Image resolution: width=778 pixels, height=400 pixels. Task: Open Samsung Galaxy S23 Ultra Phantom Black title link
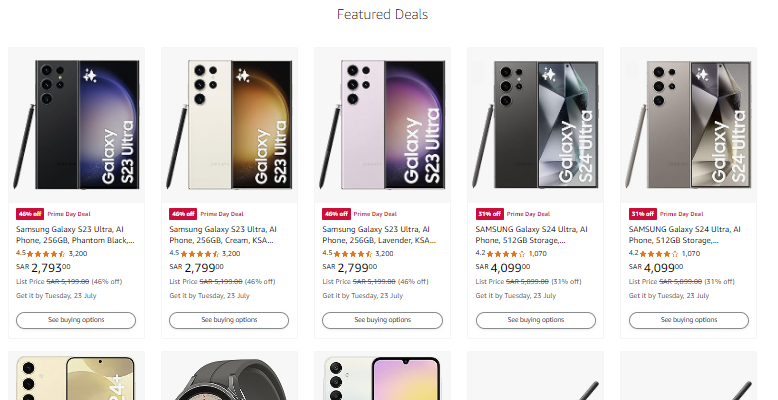click(x=76, y=235)
